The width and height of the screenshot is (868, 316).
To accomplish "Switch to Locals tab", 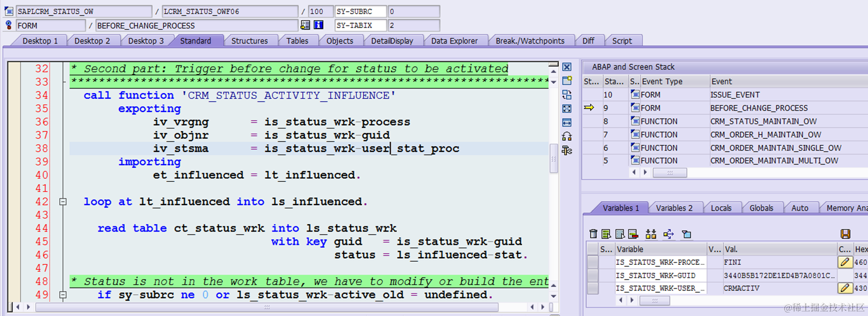I will (x=721, y=208).
